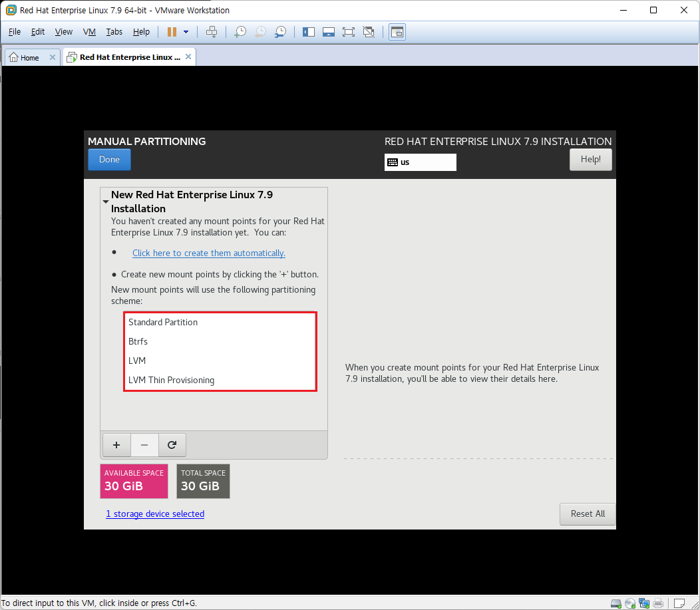
Task: Choose LVM Thin Provisioning scheme
Action: point(220,381)
